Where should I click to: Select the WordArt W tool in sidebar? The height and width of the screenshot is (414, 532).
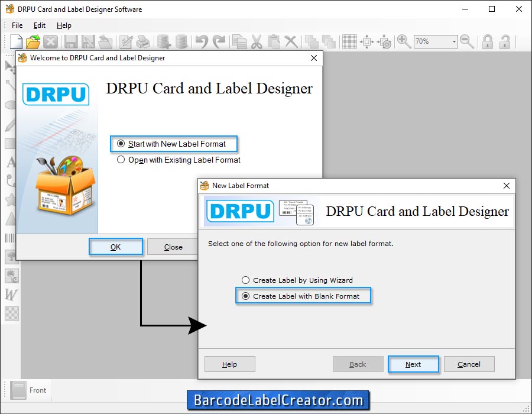11,295
